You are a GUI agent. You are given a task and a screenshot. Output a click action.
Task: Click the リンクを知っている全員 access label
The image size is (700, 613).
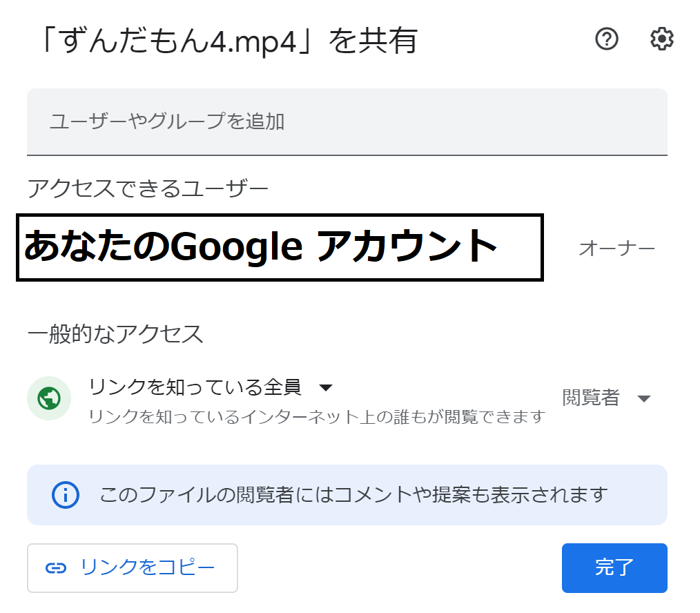(x=195, y=387)
